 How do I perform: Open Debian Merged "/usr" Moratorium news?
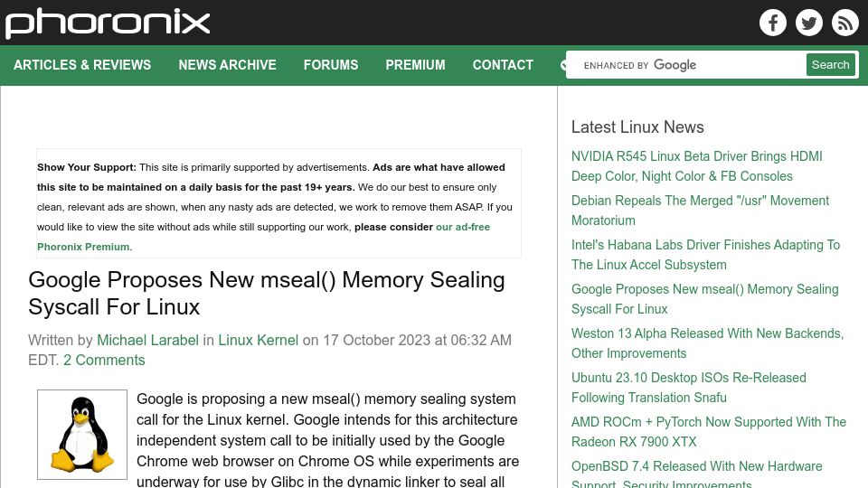700,211
